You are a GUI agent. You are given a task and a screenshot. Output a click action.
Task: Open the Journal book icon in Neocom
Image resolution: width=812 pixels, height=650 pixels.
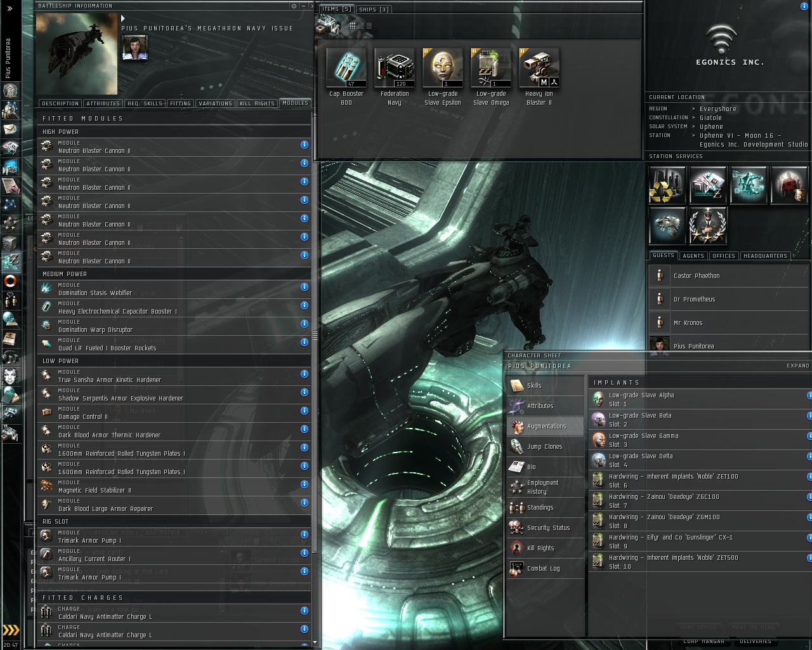coord(11,338)
